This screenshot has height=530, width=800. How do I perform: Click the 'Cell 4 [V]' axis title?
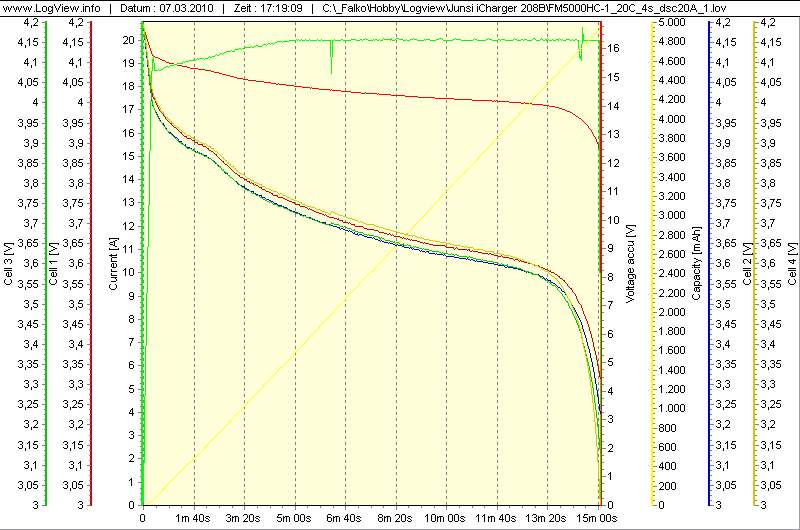(x=792, y=264)
